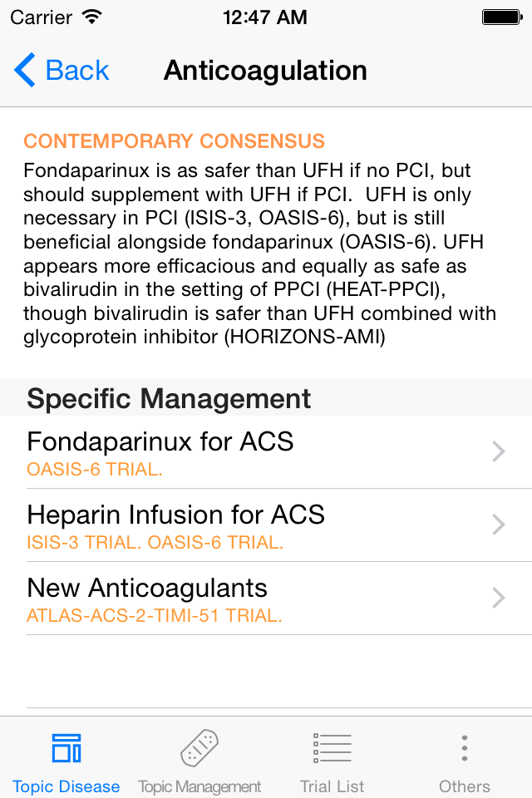Open New Anticoagulants entry

coord(266,598)
